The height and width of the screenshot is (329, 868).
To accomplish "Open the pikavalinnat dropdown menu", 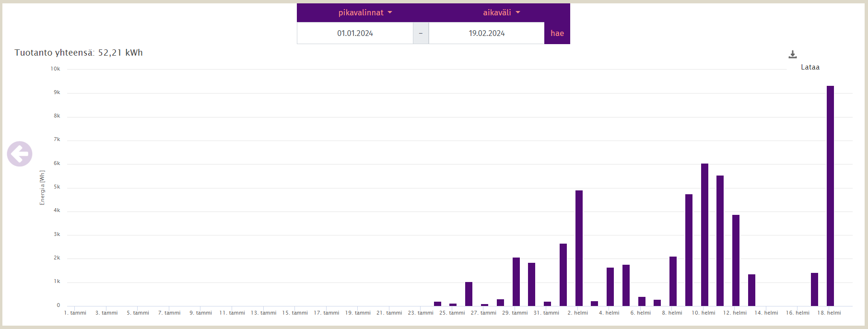I will pyautogui.click(x=365, y=13).
